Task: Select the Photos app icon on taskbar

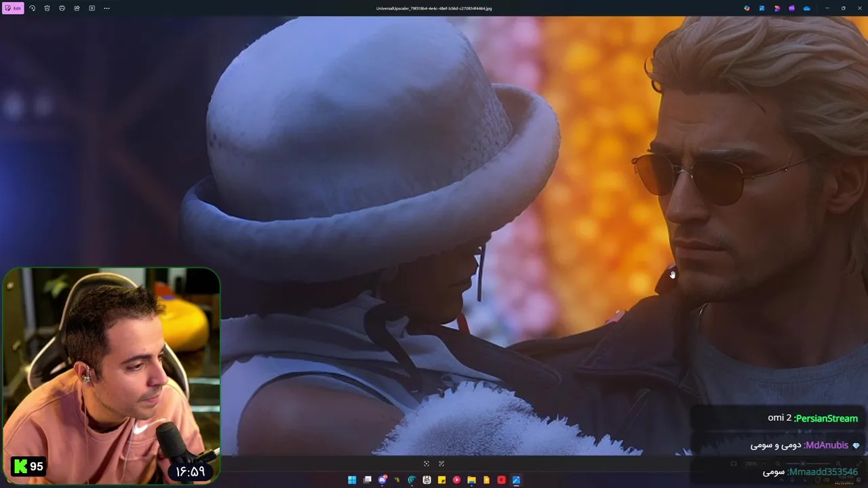Action: (x=516, y=480)
